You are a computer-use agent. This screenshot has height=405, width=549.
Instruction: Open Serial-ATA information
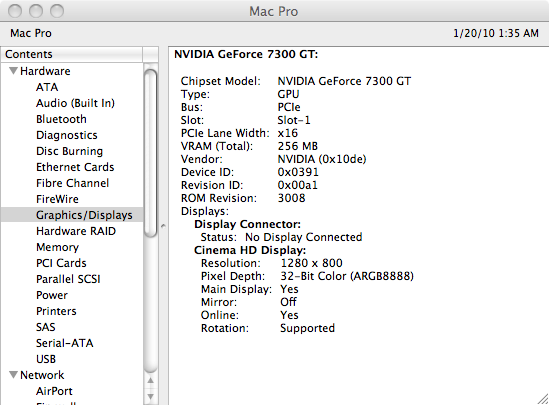(65, 343)
